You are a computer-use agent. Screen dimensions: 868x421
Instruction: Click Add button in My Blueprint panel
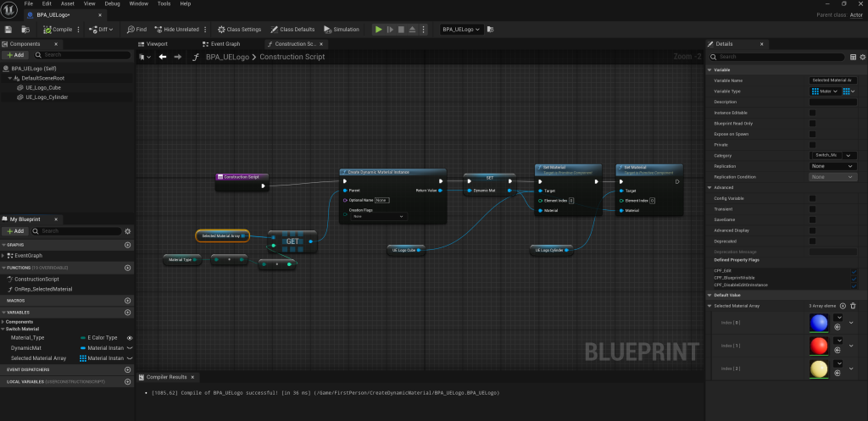(x=15, y=230)
